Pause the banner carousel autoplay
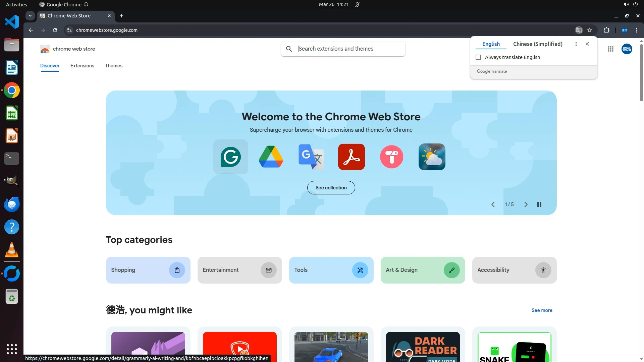 click(539, 204)
